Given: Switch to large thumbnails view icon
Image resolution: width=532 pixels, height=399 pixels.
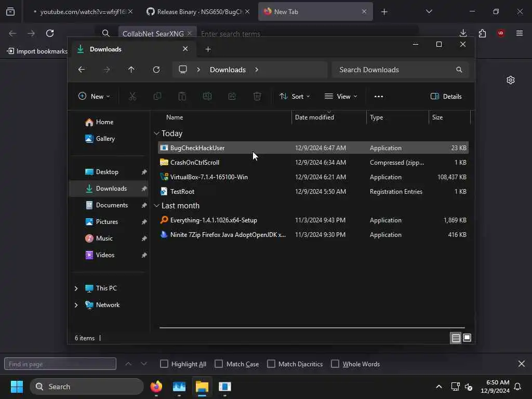Looking at the screenshot, I should pyautogui.click(x=467, y=338).
